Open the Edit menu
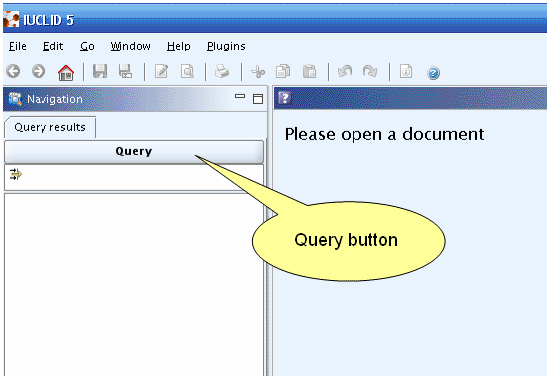 pos(53,46)
